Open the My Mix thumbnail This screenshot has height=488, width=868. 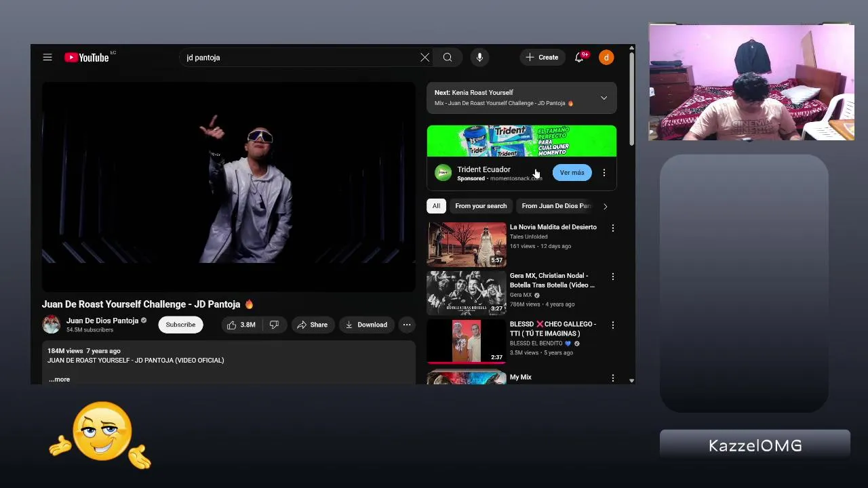(467, 377)
